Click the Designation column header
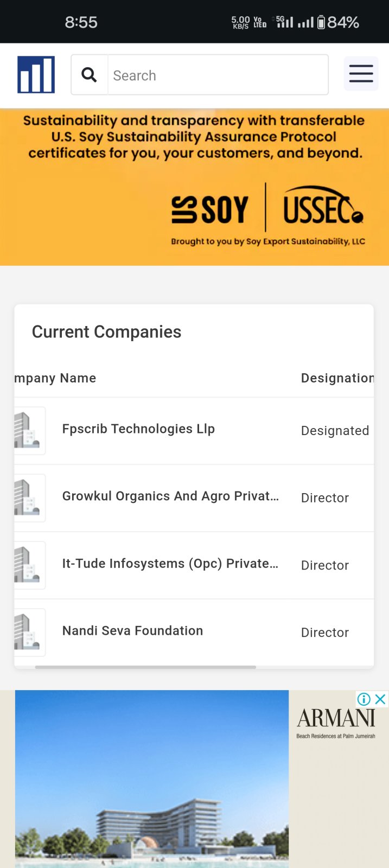Image resolution: width=389 pixels, height=868 pixels. click(337, 378)
